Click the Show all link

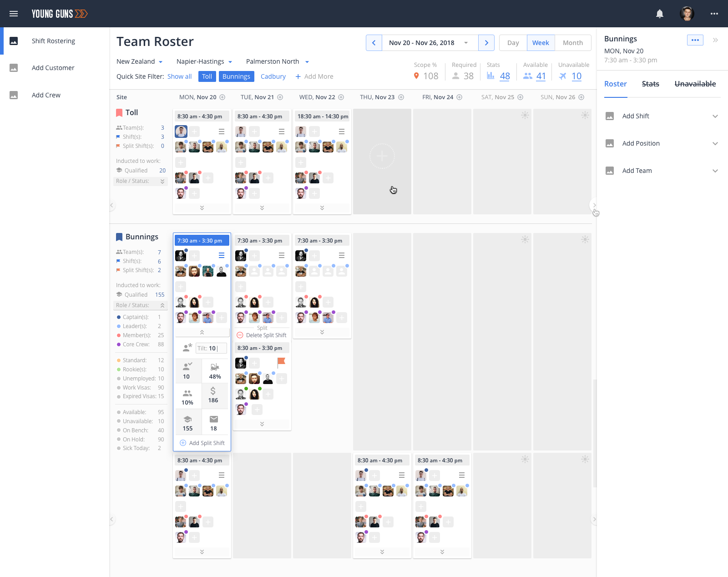click(x=179, y=76)
